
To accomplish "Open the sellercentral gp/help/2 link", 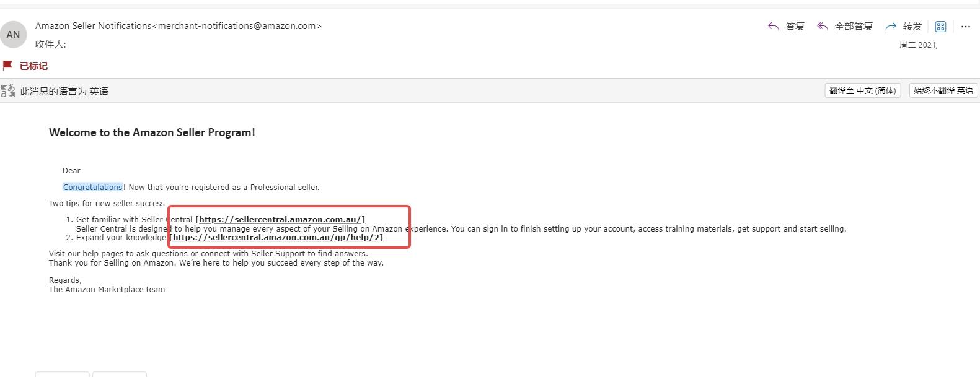I will point(276,238).
